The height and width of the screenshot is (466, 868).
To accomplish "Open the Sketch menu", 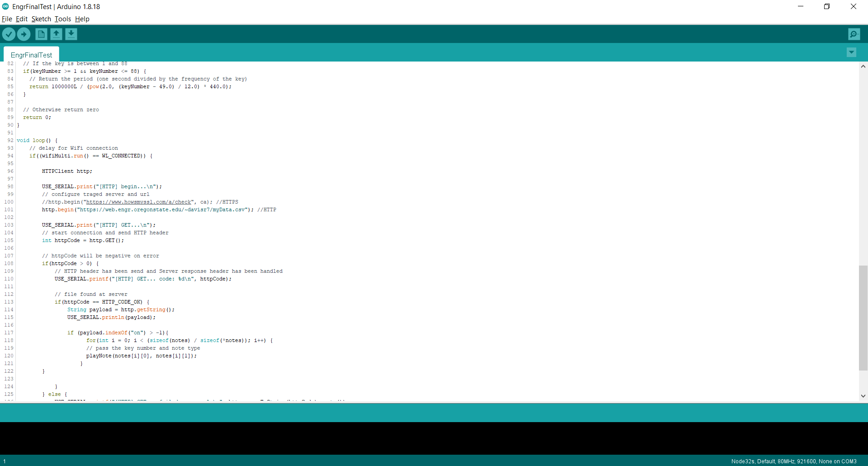I will [x=41, y=19].
